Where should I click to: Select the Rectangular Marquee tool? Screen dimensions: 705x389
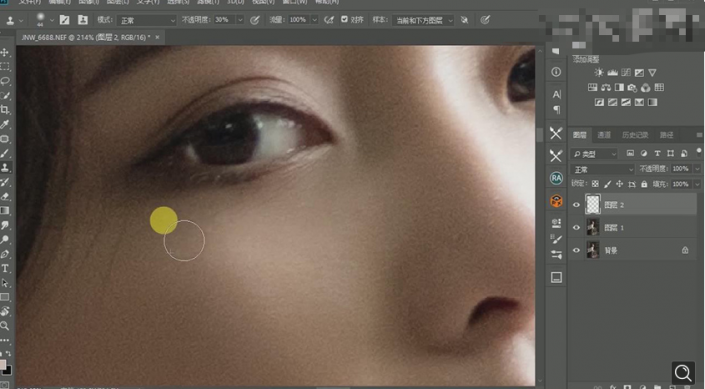[5, 67]
